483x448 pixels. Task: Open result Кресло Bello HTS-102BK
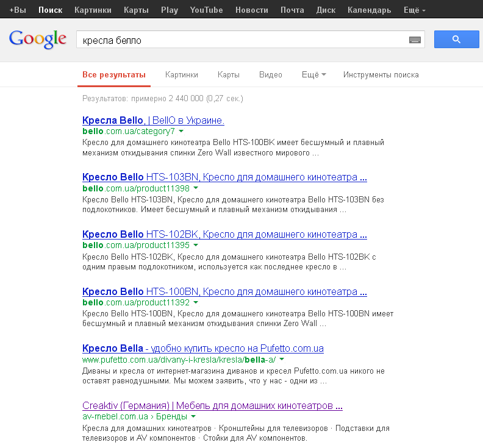point(224,234)
